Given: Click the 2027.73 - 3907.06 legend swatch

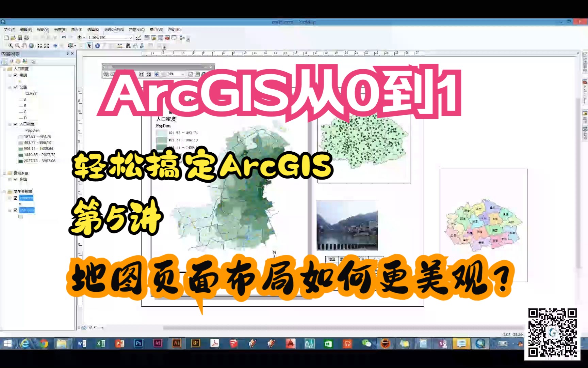Looking at the screenshot, I should click(21, 161).
